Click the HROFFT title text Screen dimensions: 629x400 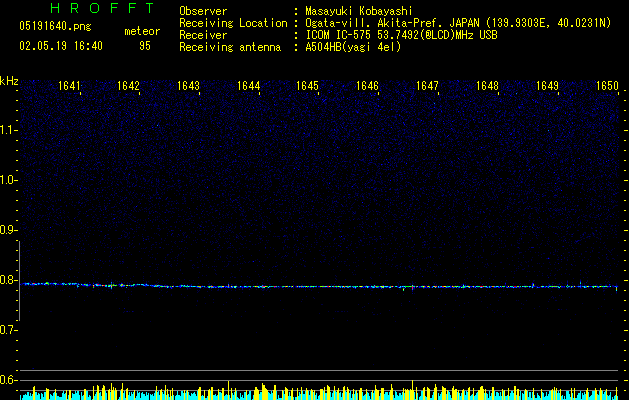pos(102,8)
